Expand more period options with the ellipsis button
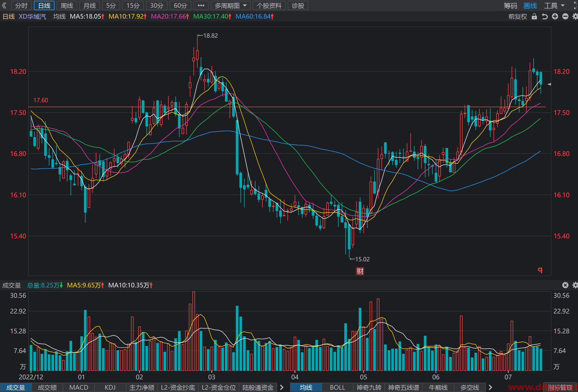578x392 pixels. coord(201,5)
